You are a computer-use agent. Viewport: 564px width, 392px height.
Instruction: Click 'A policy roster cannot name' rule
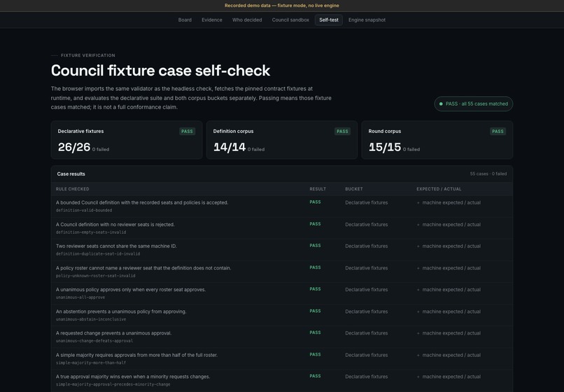pos(143,268)
